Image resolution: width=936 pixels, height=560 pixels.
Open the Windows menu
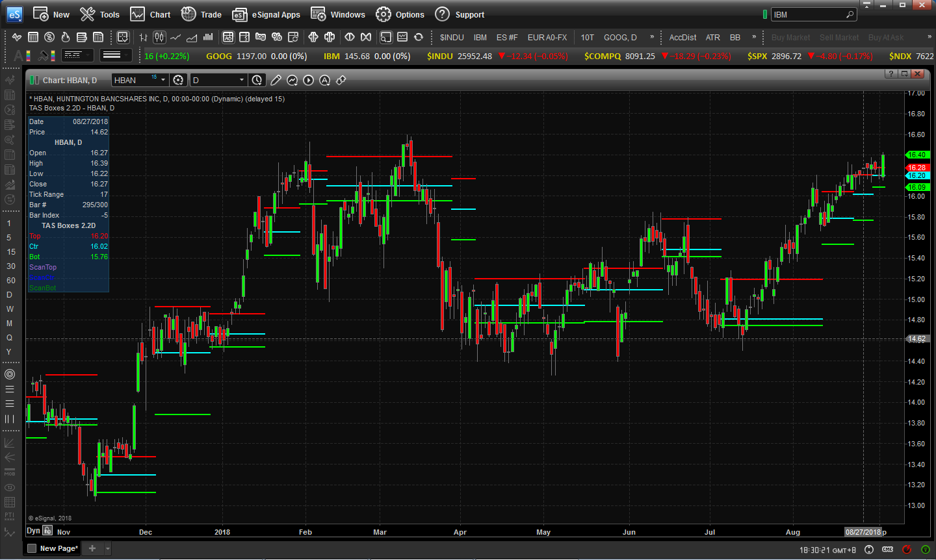point(338,14)
